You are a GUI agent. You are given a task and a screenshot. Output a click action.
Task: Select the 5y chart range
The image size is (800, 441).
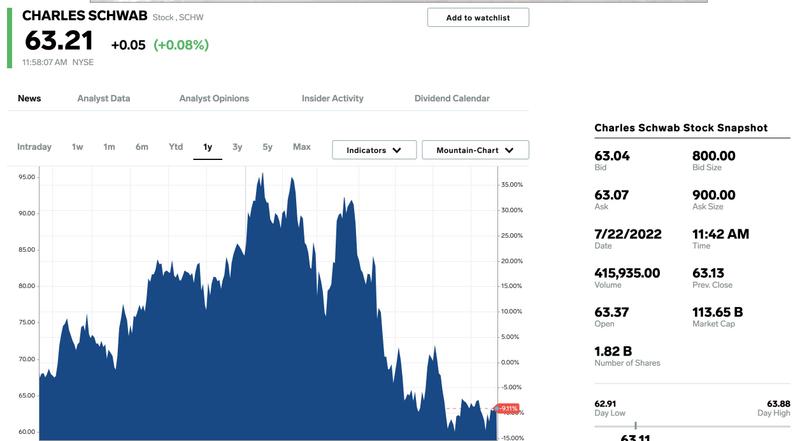click(267, 146)
